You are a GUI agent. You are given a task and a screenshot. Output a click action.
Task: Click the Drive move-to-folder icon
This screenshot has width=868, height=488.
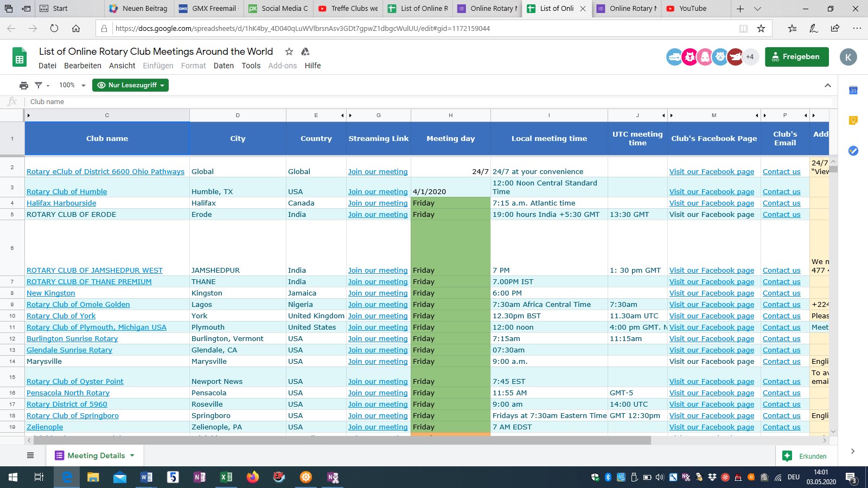click(305, 52)
